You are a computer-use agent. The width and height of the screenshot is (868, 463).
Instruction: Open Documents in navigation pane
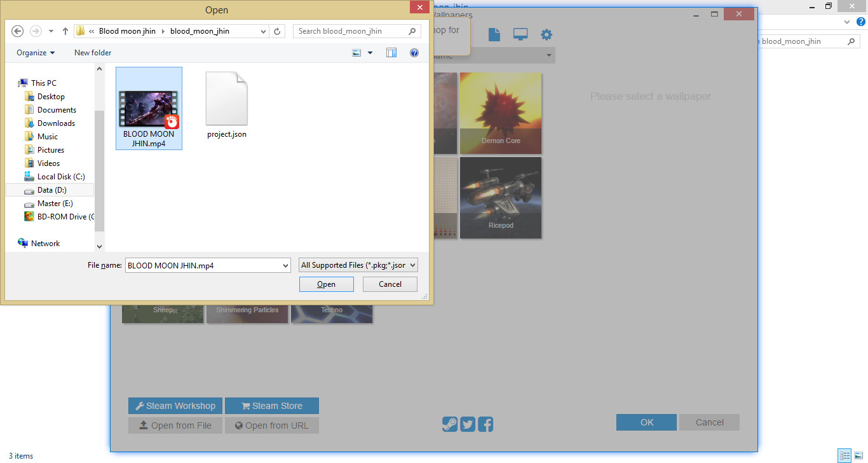[x=57, y=110]
